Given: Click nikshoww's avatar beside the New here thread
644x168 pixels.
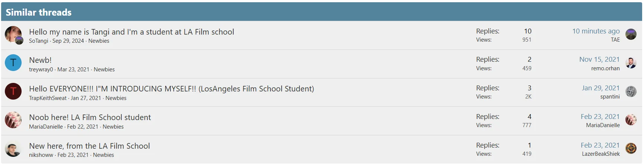Looking at the screenshot, I should tap(13, 148).
